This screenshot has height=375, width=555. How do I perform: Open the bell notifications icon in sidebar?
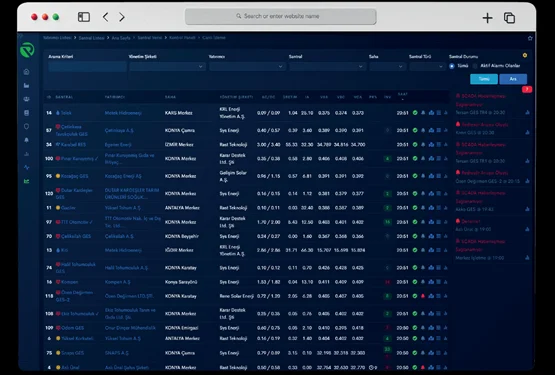(27, 140)
